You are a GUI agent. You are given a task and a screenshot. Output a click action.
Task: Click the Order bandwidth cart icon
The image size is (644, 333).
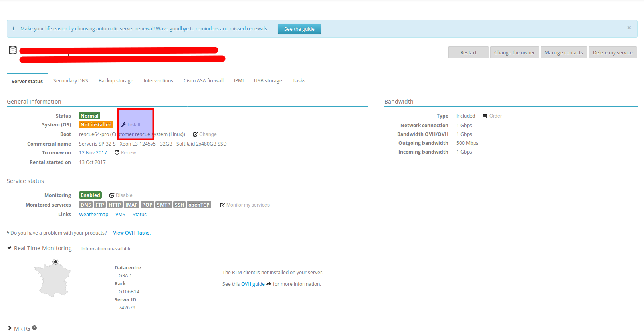pyautogui.click(x=485, y=116)
